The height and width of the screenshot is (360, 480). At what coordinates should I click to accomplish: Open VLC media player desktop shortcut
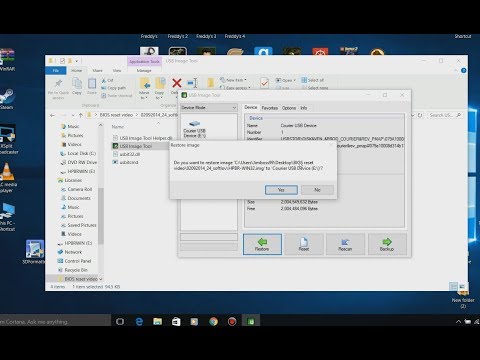[x=7, y=178]
